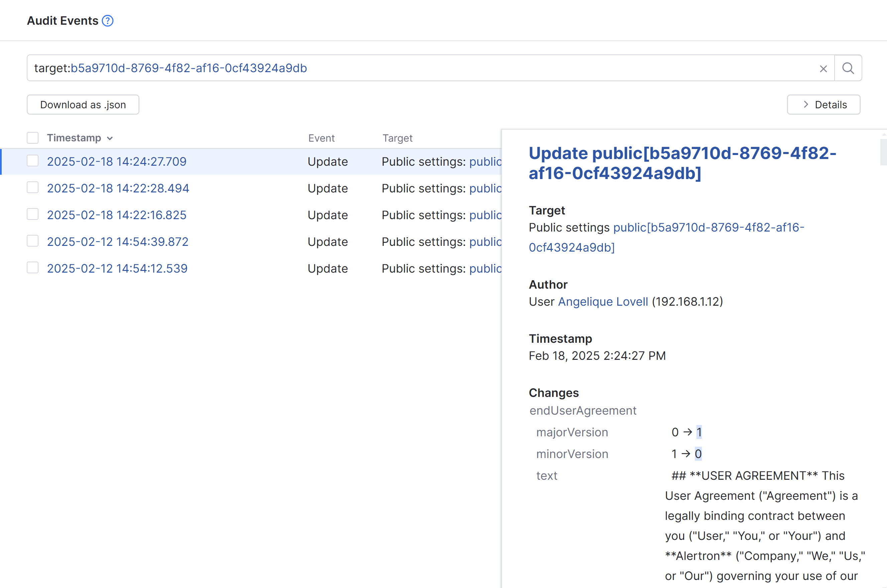Click the Event column header
The height and width of the screenshot is (588, 887).
tap(321, 138)
